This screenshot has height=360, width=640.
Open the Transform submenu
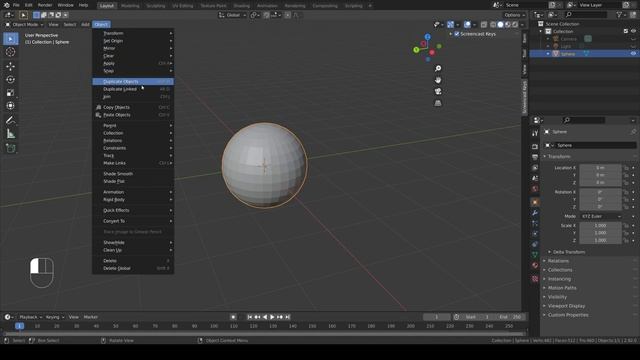[x=133, y=33]
